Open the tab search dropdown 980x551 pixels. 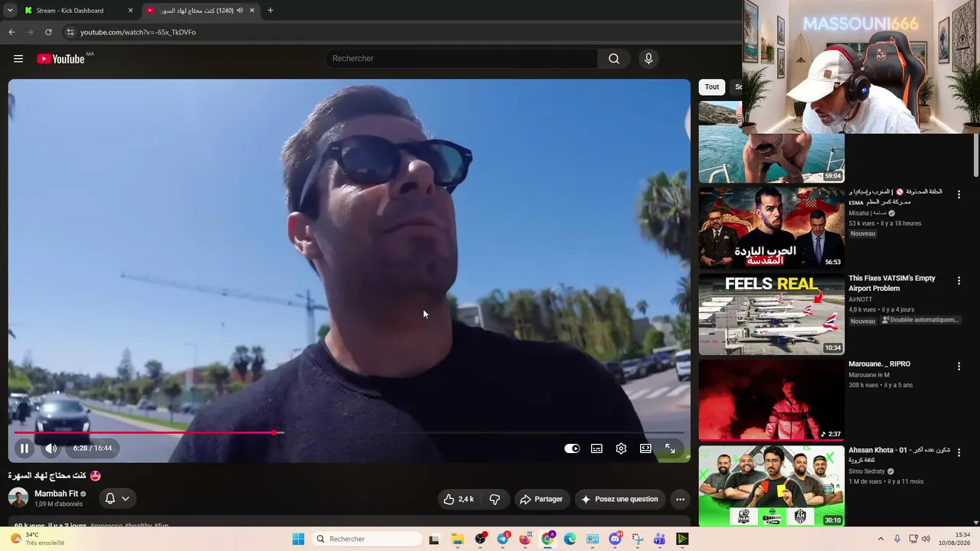tap(10, 11)
